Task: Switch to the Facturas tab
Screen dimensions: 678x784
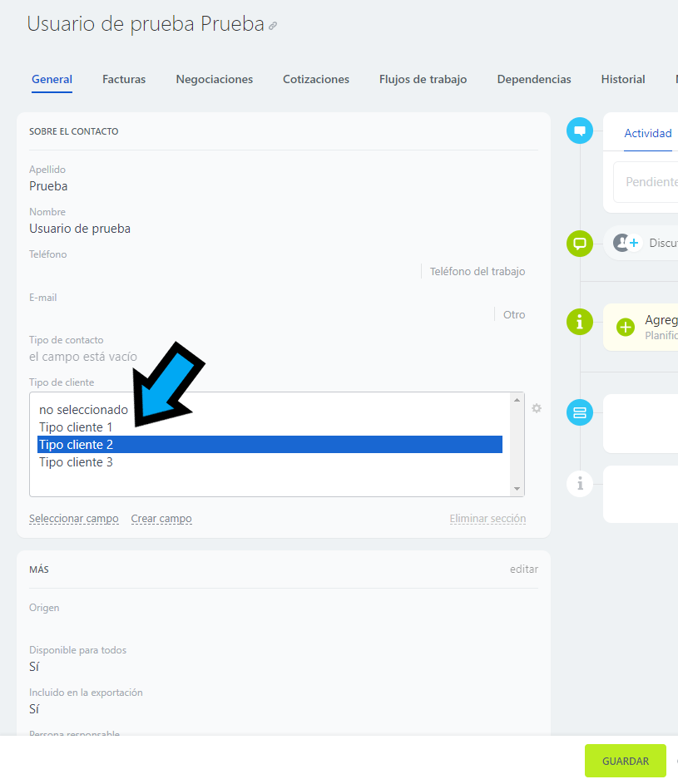Action: click(x=124, y=80)
